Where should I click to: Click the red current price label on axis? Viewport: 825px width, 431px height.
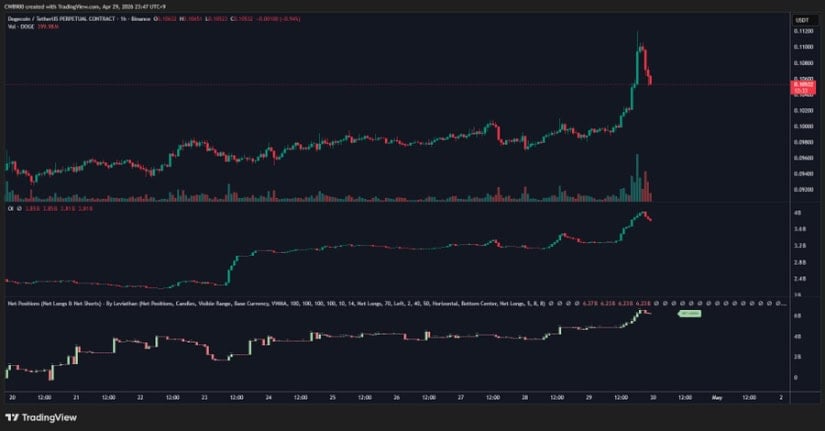point(803,87)
